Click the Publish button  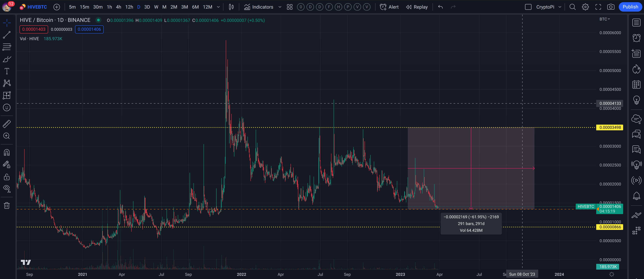630,7
